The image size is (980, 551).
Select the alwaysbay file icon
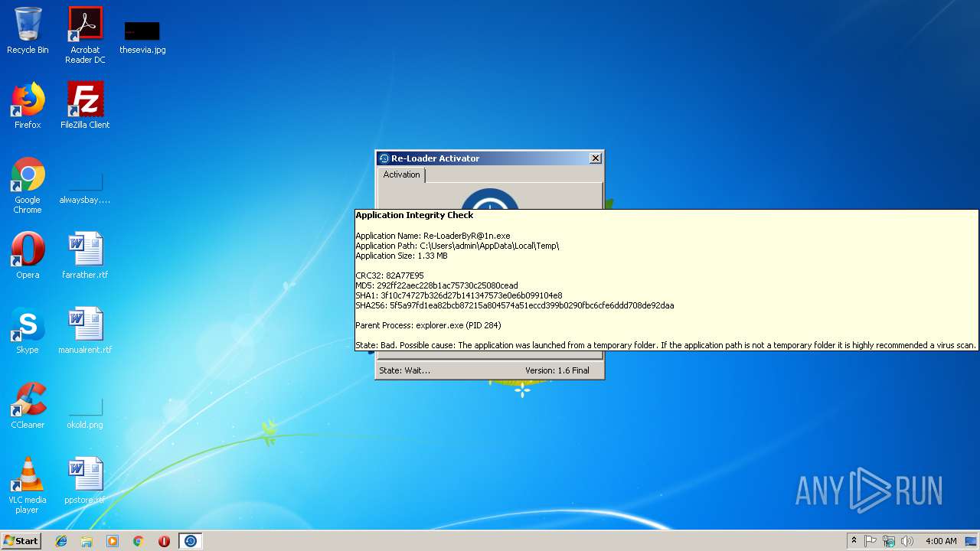tap(85, 189)
